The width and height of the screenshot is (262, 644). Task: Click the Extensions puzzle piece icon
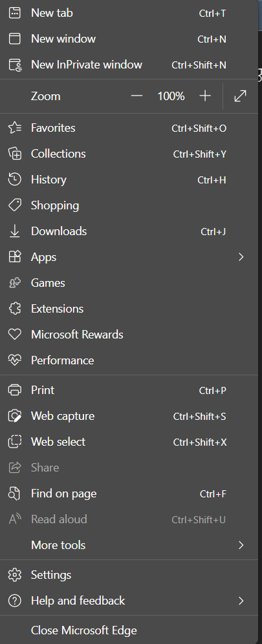pyautogui.click(x=15, y=309)
